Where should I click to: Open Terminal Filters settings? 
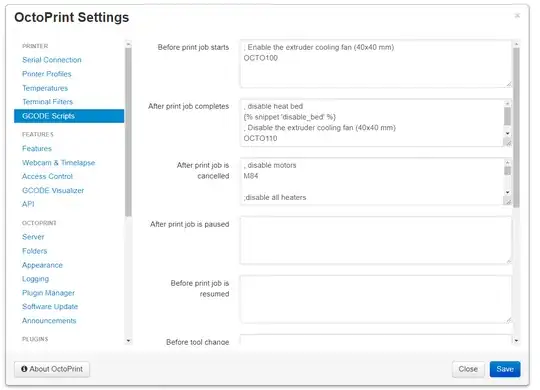click(48, 102)
